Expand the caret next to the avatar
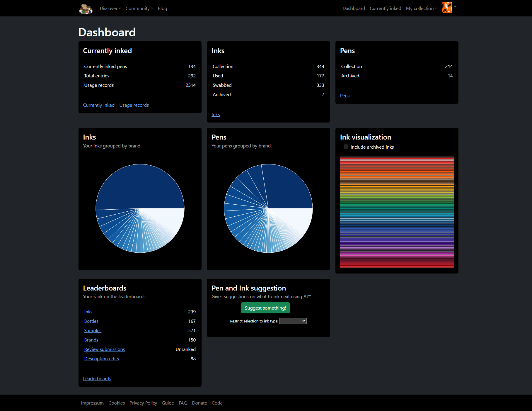 pyautogui.click(x=455, y=8)
